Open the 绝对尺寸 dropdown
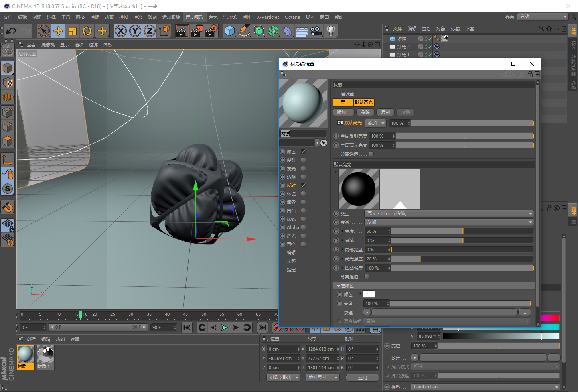 [322, 378]
